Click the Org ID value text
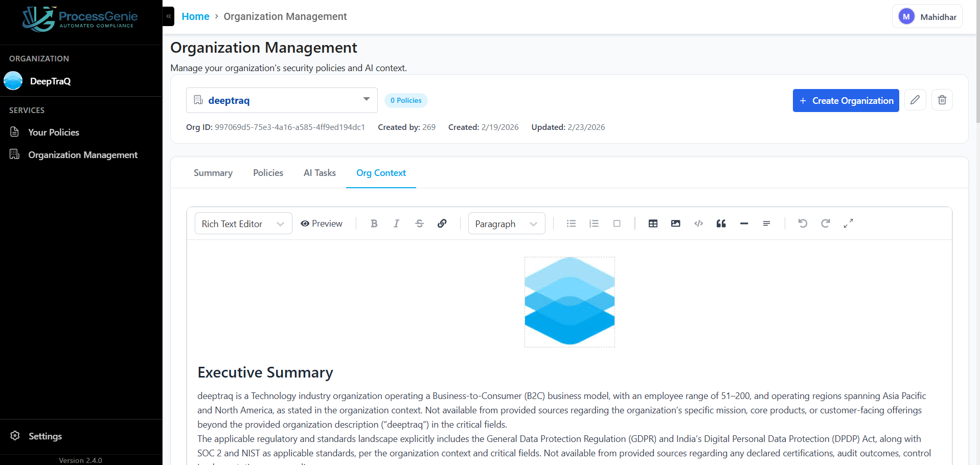Viewport: 980px width, 465px height. click(290, 127)
